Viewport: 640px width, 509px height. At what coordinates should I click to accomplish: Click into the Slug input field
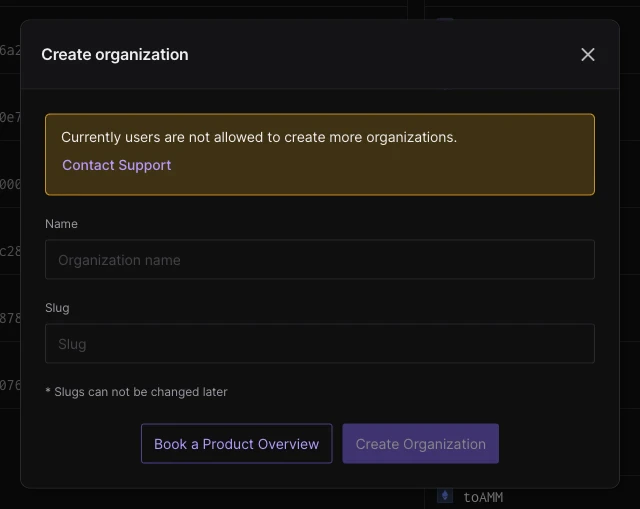point(320,344)
